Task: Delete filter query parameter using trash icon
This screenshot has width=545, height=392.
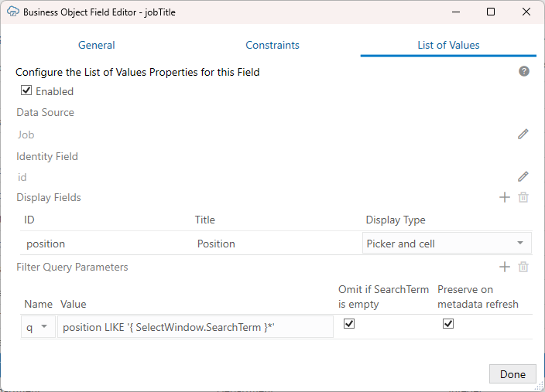Action: click(x=523, y=267)
